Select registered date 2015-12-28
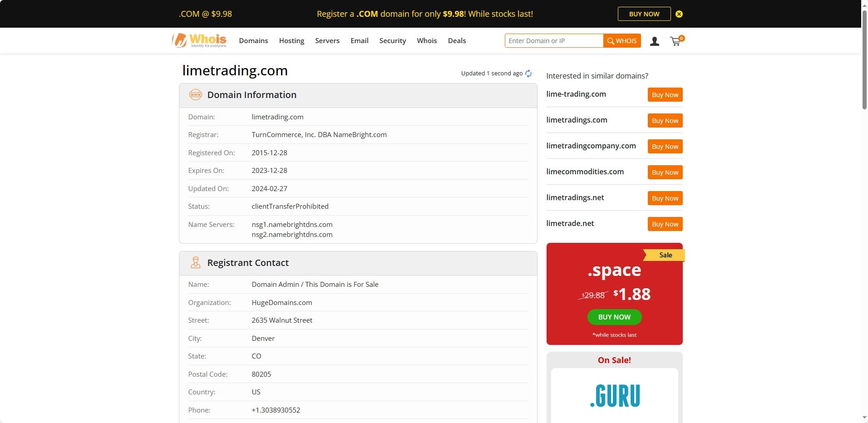Viewport: 868px width, 423px height. point(269,153)
